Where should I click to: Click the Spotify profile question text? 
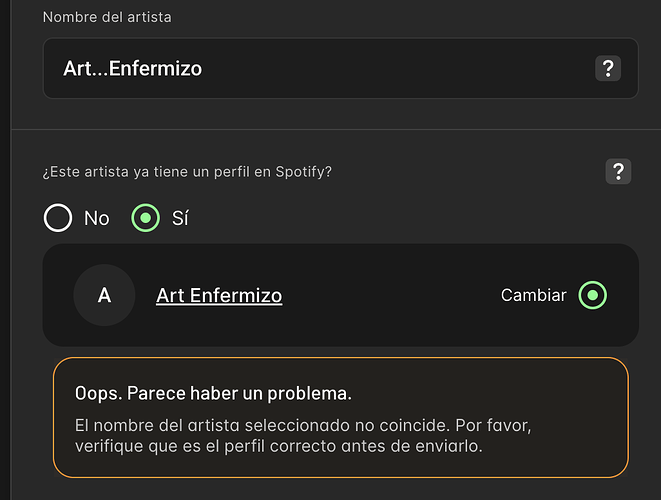[187, 171]
